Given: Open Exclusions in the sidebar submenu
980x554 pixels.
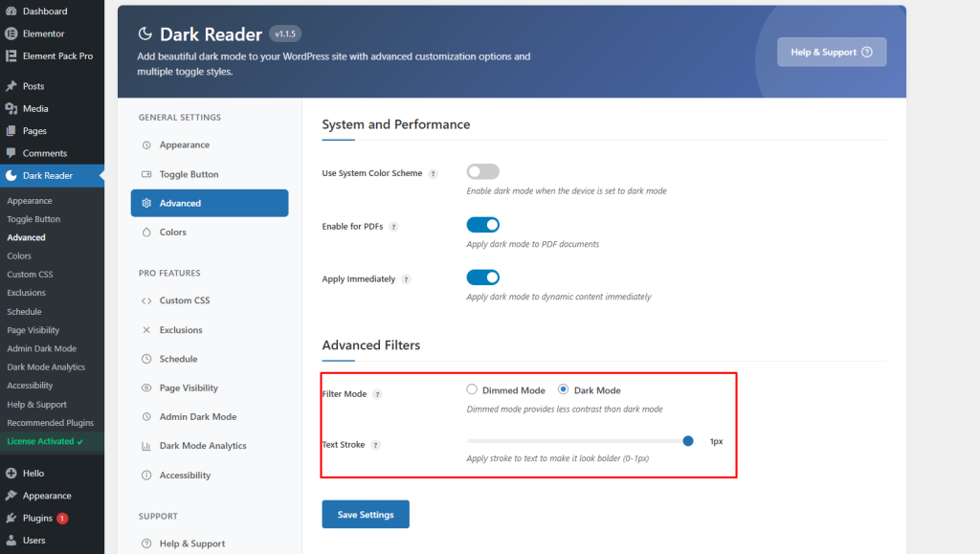Looking at the screenshot, I should (x=26, y=292).
